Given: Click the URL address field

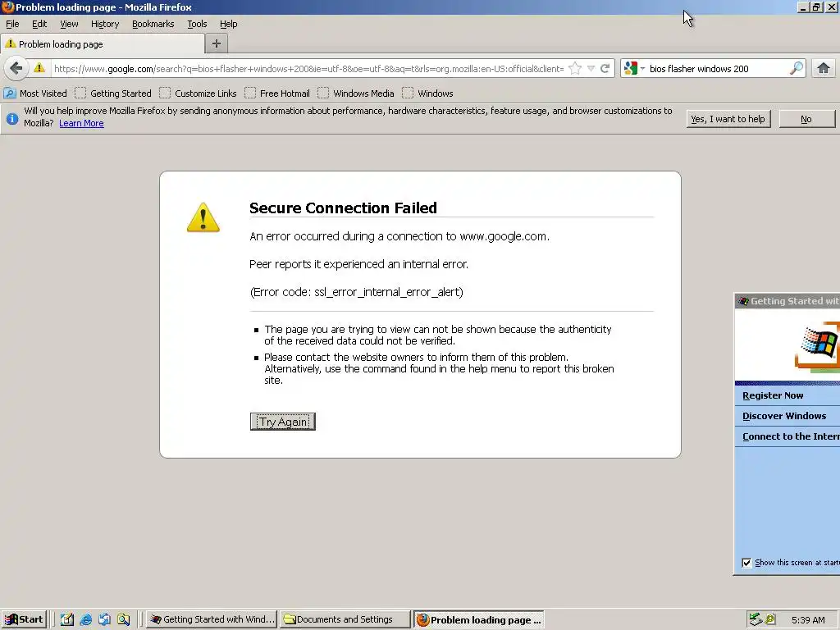Looking at the screenshot, I should click(x=308, y=69).
